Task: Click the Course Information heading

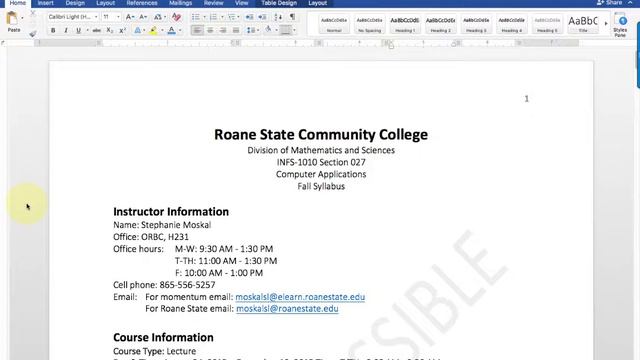Action: click(163, 337)
